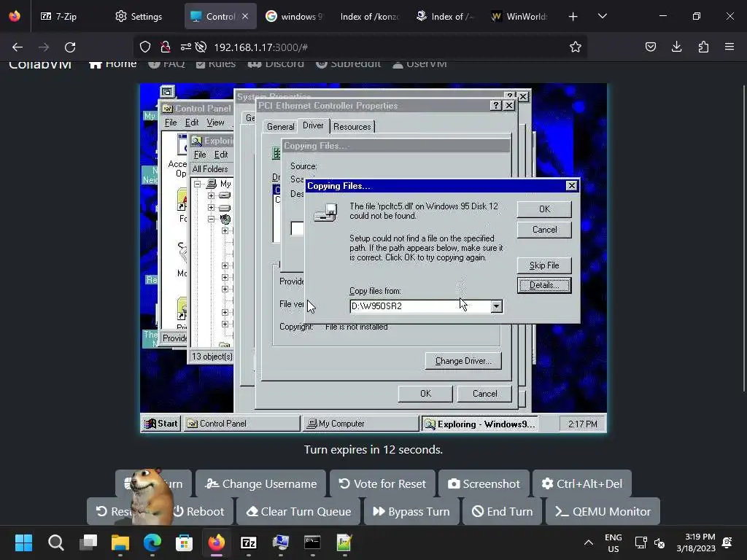
Task: Select the General tab in Ethernet Properties
Action: [x=280, y=127]
